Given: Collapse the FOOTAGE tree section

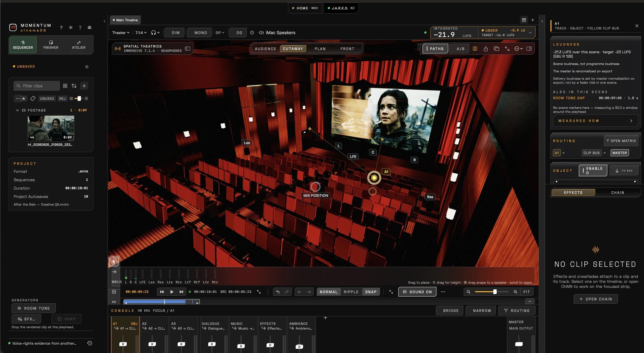Looking at the screenshot, I should 17,110.
